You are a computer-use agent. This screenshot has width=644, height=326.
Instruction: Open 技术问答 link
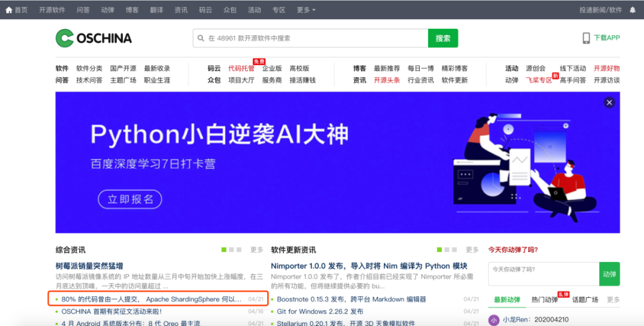pos(89,80)
